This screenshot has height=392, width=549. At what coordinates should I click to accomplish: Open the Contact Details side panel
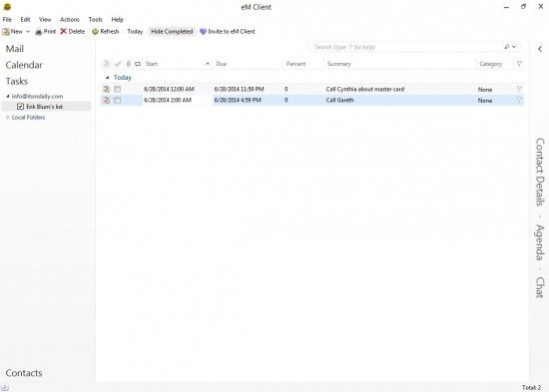tap(540, 173)
